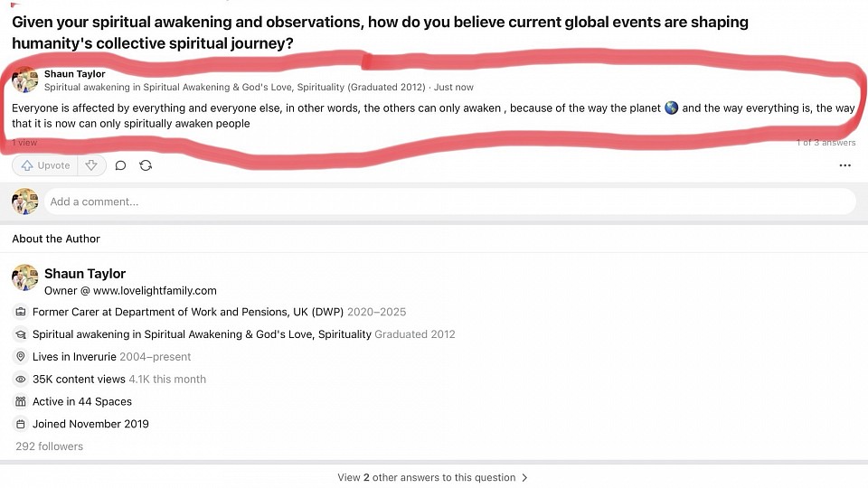Click the location pin icon for Inverurie
Image resolution: width=868 pixels, height=488 pixels.
pos(21,357)
